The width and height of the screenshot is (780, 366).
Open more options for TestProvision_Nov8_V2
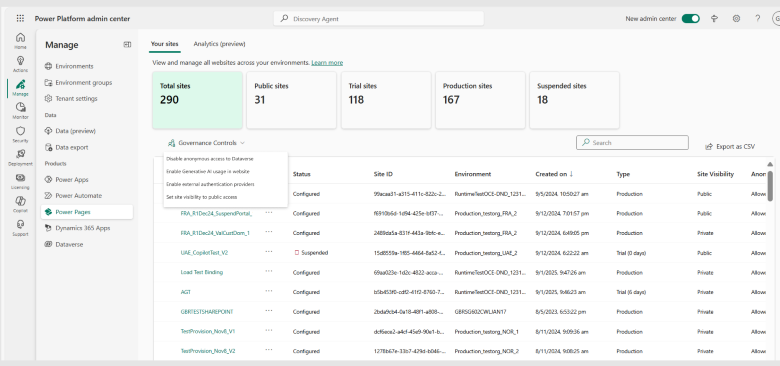[x=269, y=350]
